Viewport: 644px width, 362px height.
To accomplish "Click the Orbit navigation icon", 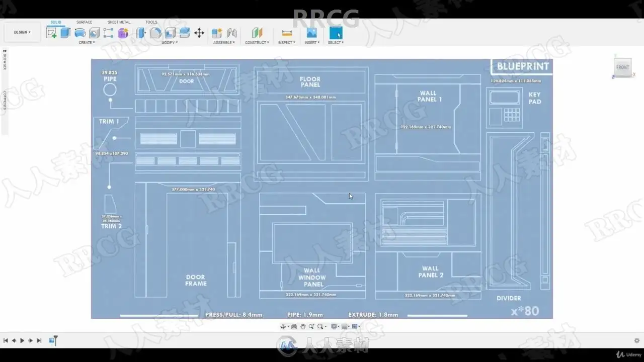I will [283, 327].
